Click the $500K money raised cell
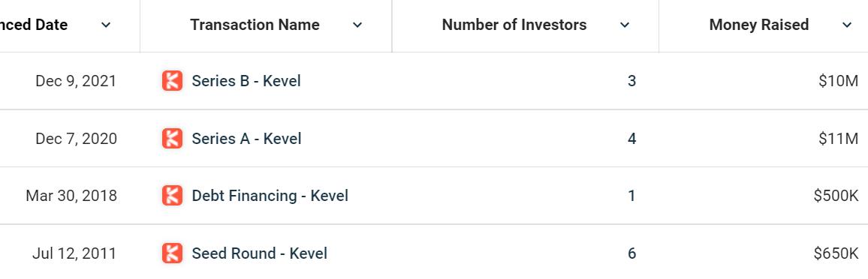Image resolution: width=868 pixels, height=279 pixels. (x=836, y=196)
